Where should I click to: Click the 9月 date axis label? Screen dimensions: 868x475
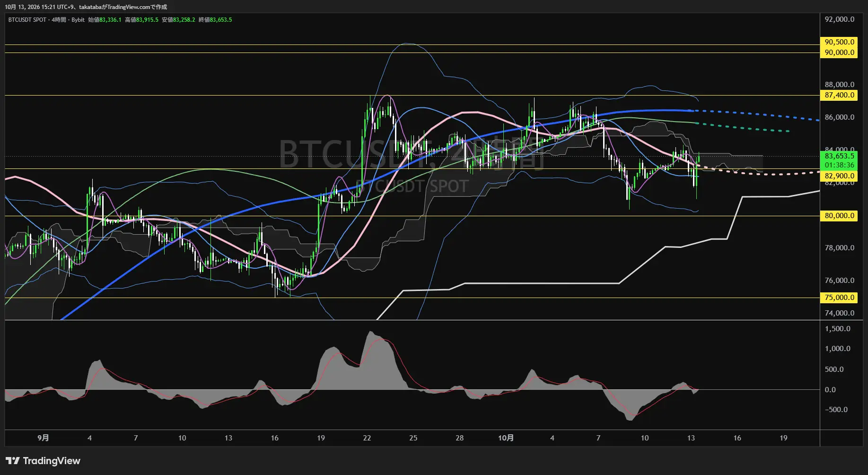(43, 438)
